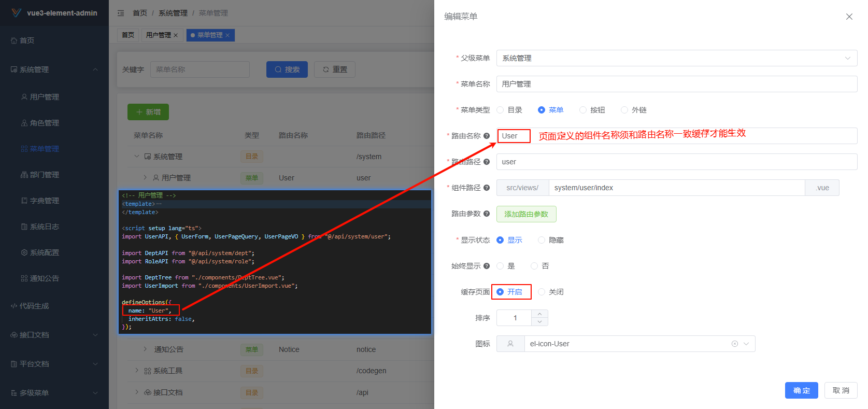Click the help icon beside 始终显示
The image size is (868, 409).
[487, 266]
